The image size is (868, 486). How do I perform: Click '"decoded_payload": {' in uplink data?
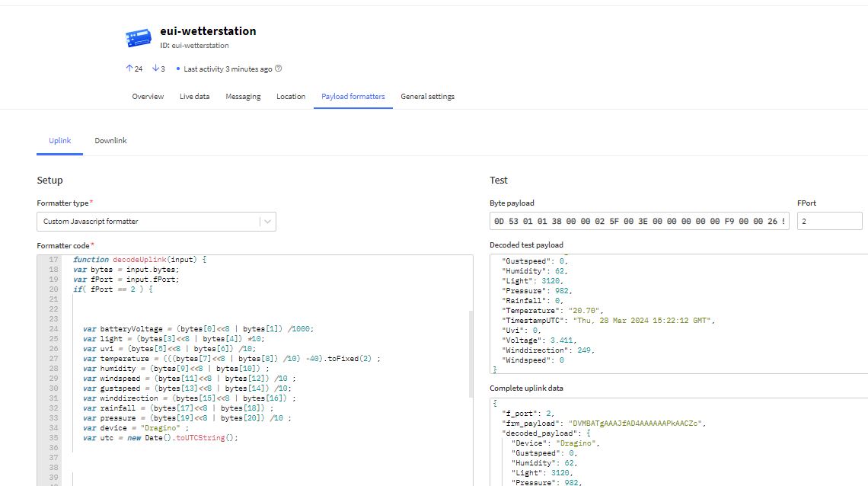546,434
